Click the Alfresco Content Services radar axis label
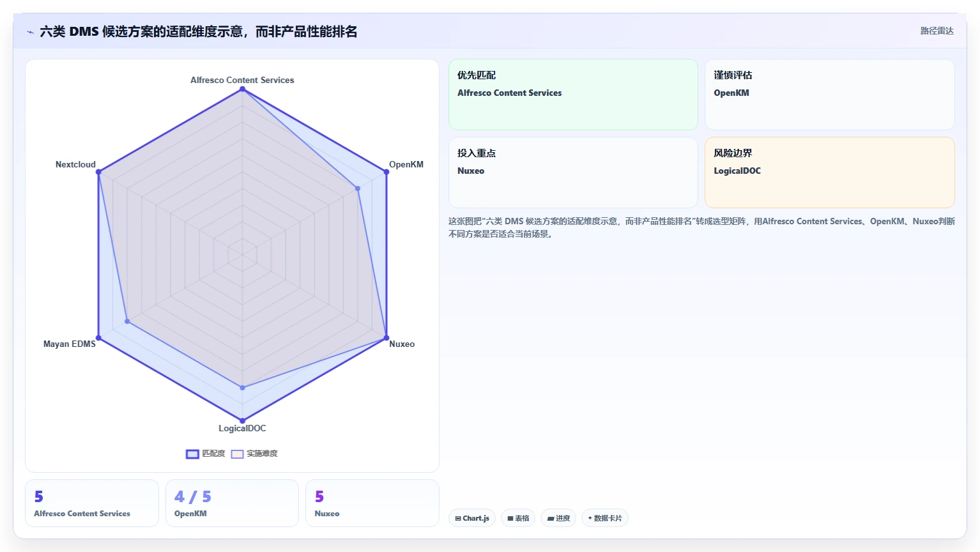980x552 pixels. coord(242,80)
